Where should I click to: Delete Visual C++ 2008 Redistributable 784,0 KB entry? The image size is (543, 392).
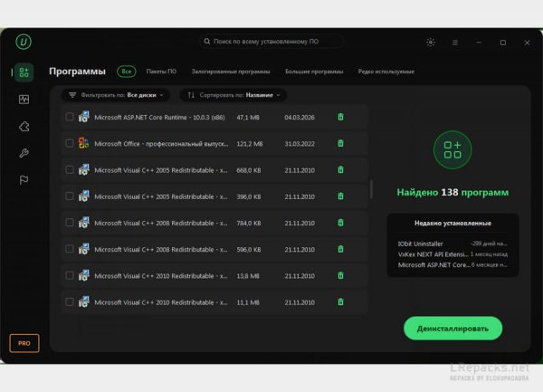[x=341, y=223]
